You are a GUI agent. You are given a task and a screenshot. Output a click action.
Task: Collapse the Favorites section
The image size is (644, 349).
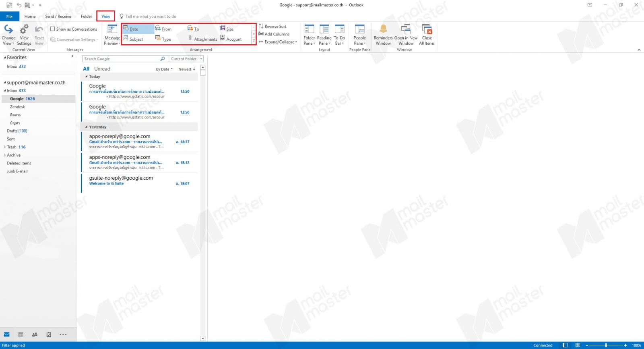pos(4,58)
